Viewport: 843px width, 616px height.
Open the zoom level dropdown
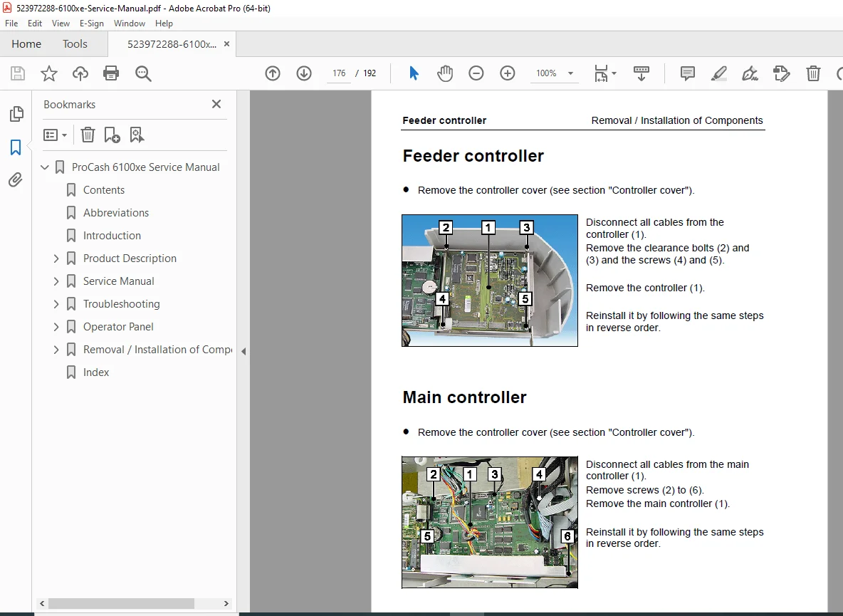570,73
